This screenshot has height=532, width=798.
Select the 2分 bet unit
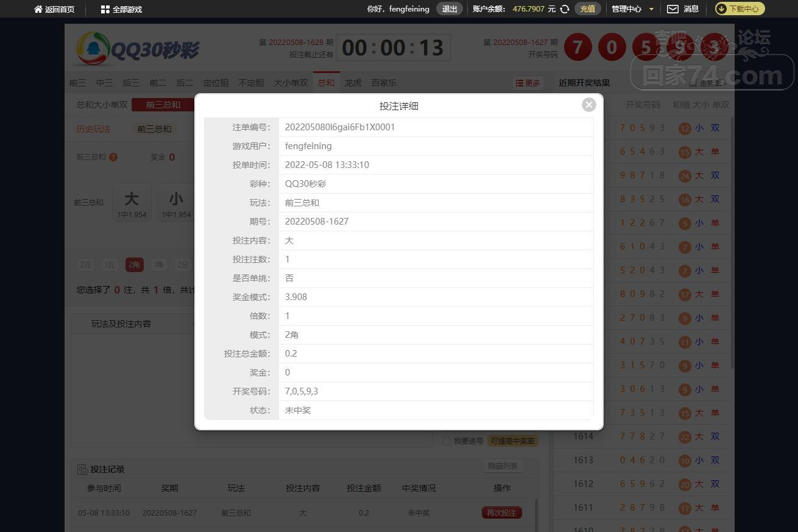(183, 265)
